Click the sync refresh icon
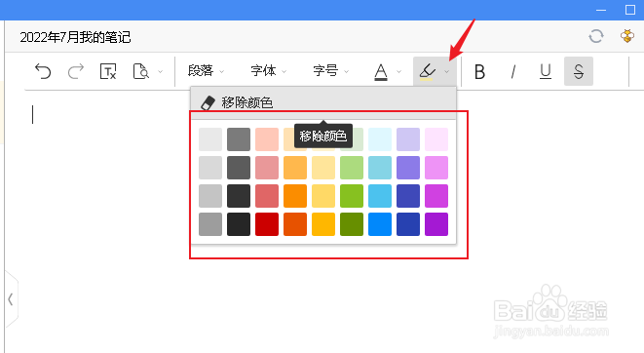The image size is (644, 353). [x=596, y=37]
